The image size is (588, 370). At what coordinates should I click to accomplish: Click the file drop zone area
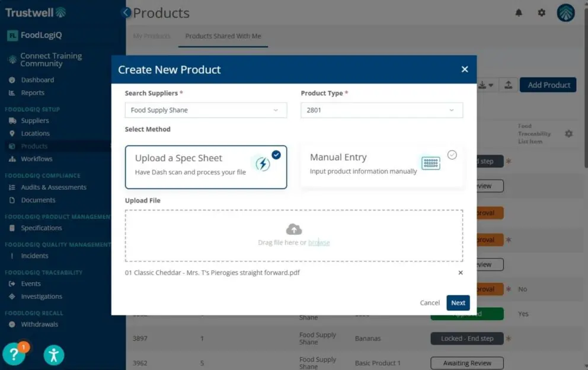pos(293,235)
